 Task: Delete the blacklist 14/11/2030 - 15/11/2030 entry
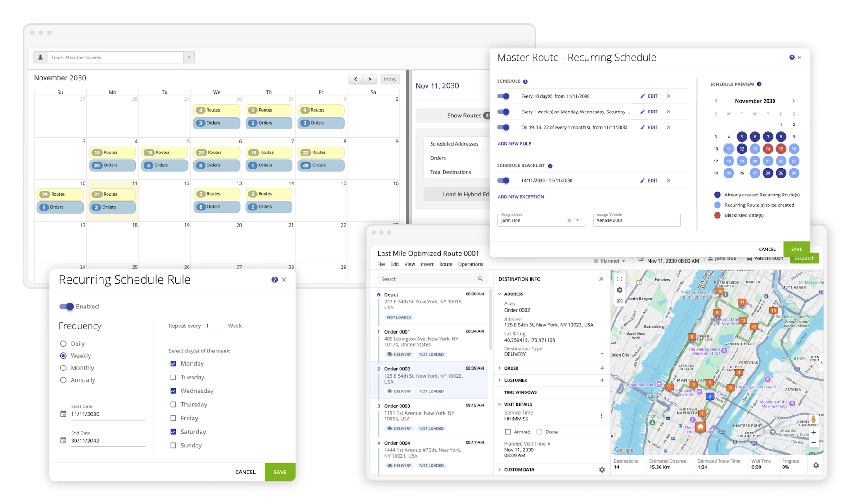pos(669,181)
